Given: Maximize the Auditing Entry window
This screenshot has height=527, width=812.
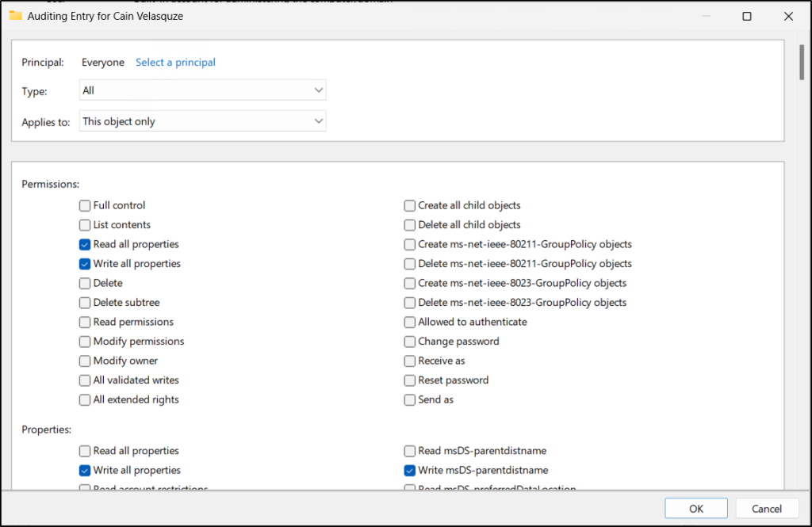Looking at the screenshot, I should coord(747,16).
